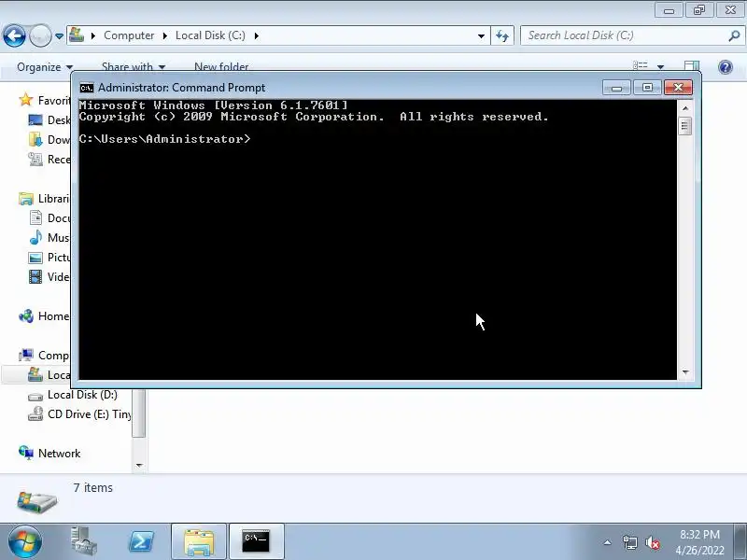Click the network tray icon

click(629, 542)
